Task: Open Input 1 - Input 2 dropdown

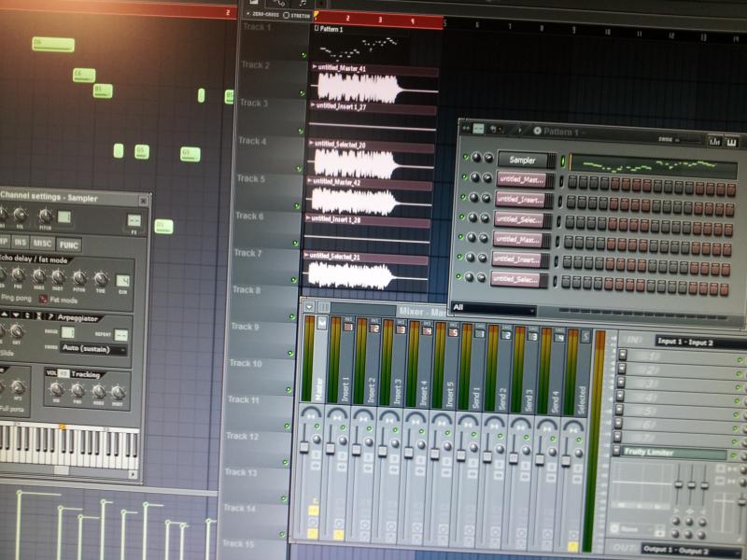Action: point(699,342)
